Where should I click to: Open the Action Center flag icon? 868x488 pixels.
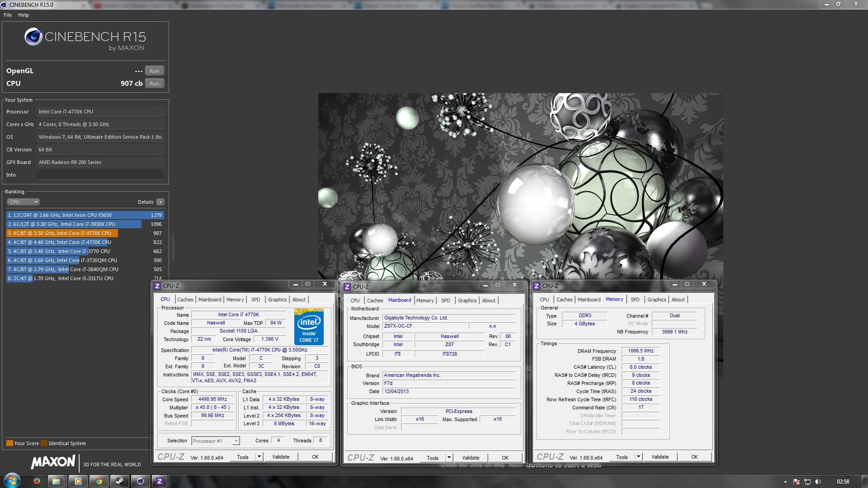(797, 482)
